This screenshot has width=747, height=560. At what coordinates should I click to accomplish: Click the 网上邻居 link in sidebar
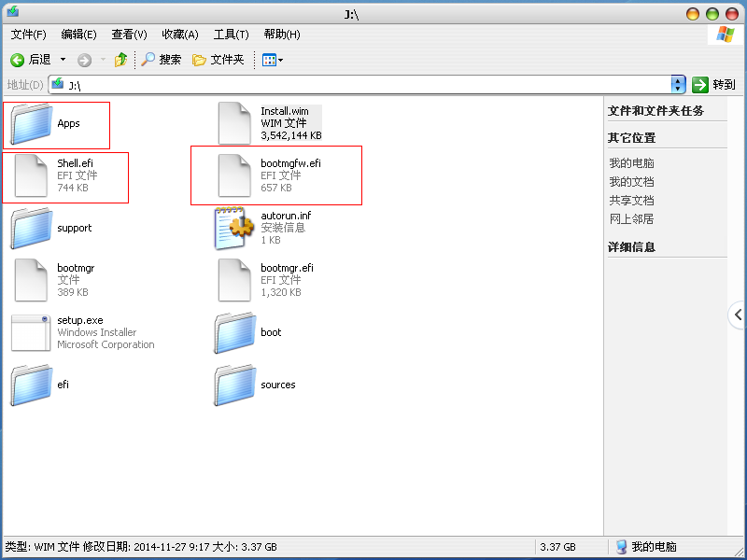[x=631, y=219]
